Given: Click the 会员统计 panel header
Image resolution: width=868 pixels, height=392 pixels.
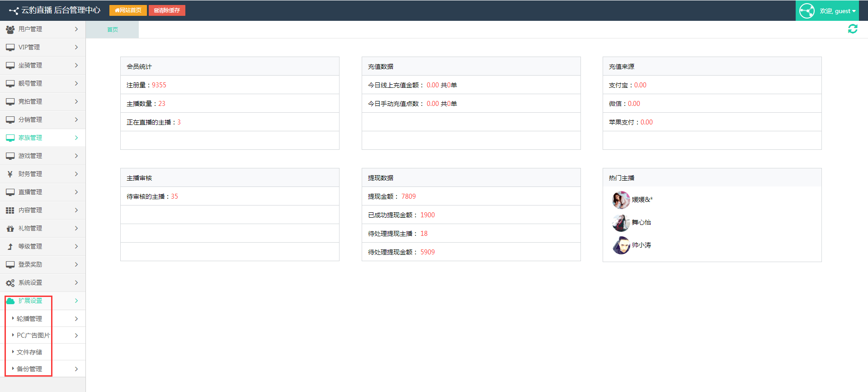Looking at the screenshot, I should (x=230, y=67).
